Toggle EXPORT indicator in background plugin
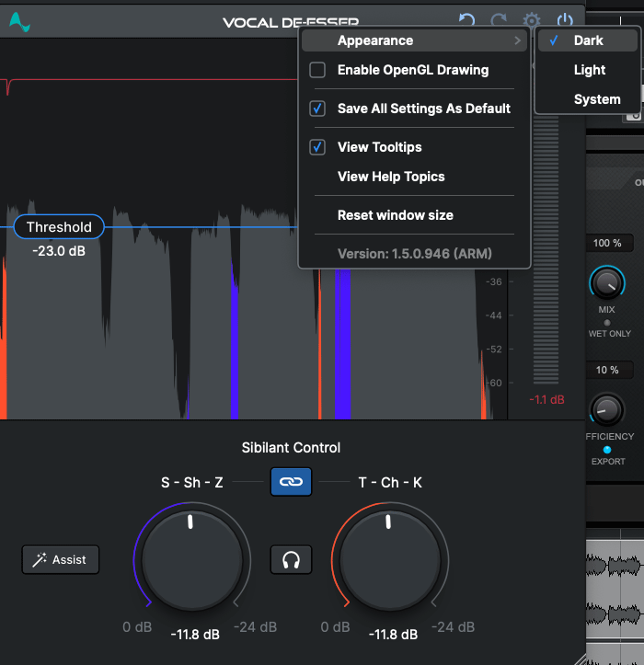644x665 pixels. coord(607,450)
